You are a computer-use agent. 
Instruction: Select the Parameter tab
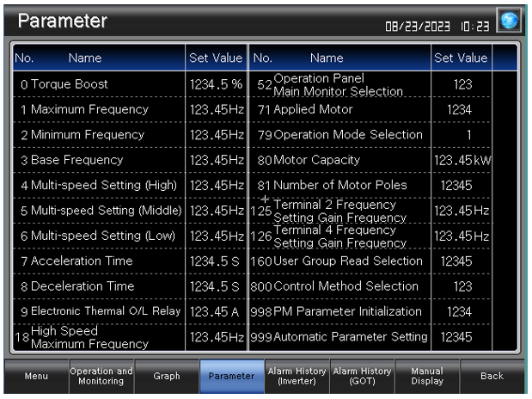point(231,376)
